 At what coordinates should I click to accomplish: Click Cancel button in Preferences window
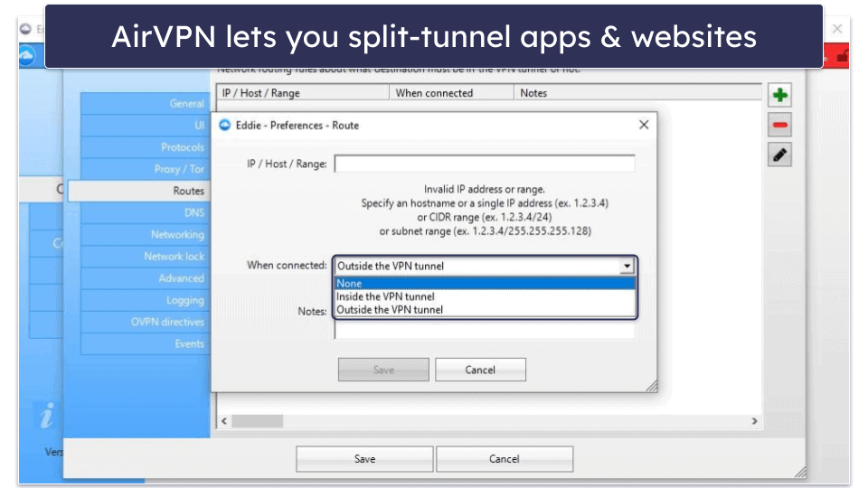click(505, 459)
